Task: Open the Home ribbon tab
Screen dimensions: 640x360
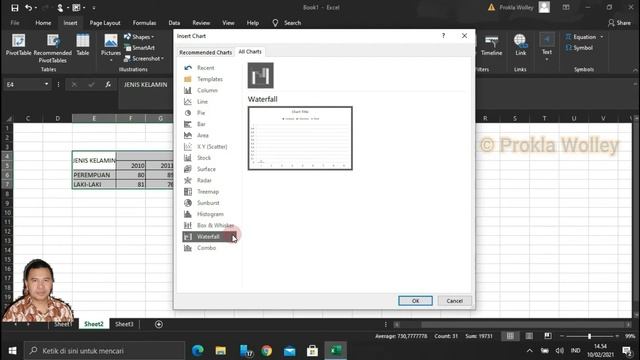Action: click(43, 23)
